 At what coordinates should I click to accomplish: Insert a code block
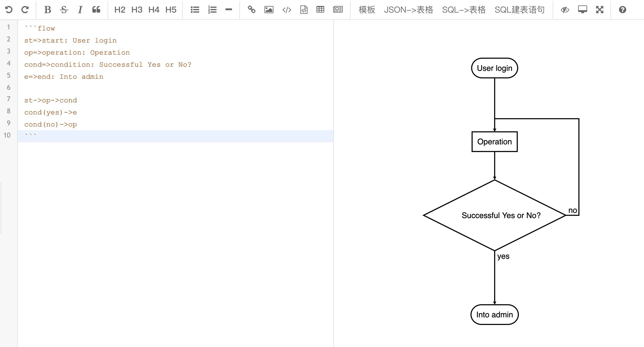click(x=304, y=10)
